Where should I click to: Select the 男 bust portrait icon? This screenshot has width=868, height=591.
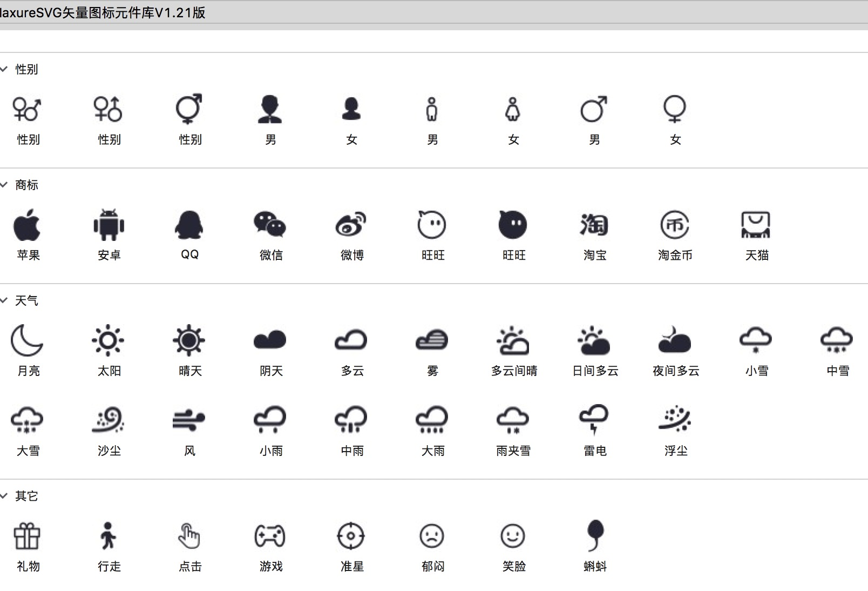tap(270, 109)
